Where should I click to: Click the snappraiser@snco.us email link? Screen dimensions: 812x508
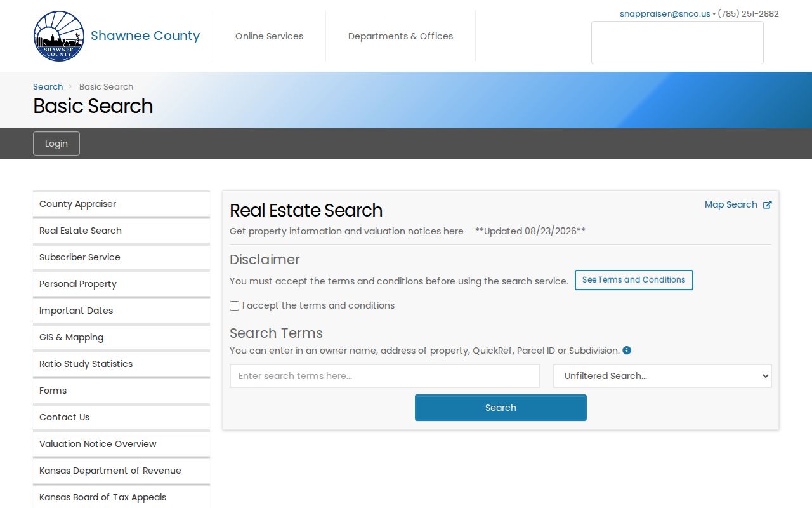coord(665,13)
